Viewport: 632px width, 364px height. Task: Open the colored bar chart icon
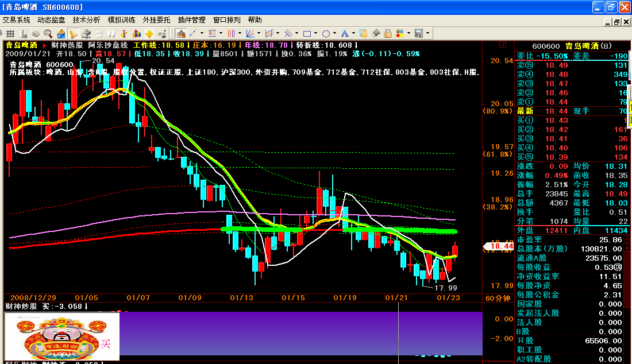(x=137, y=33)
